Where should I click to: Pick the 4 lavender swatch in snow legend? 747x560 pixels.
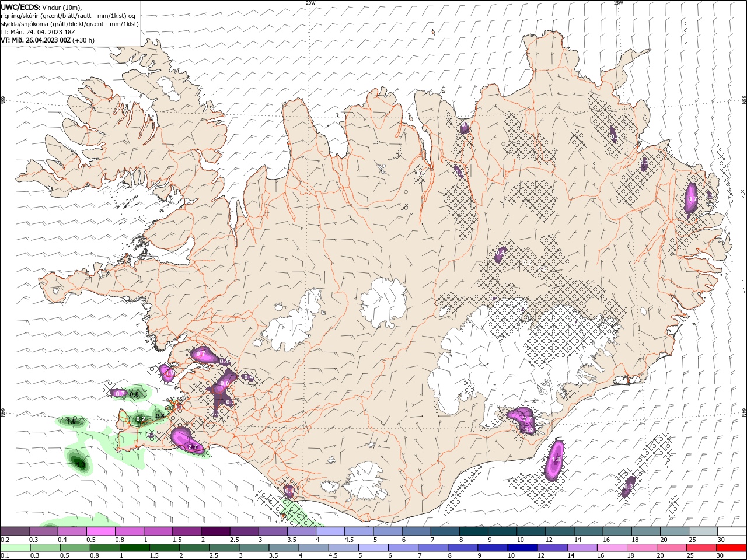[x=330, y=531]
